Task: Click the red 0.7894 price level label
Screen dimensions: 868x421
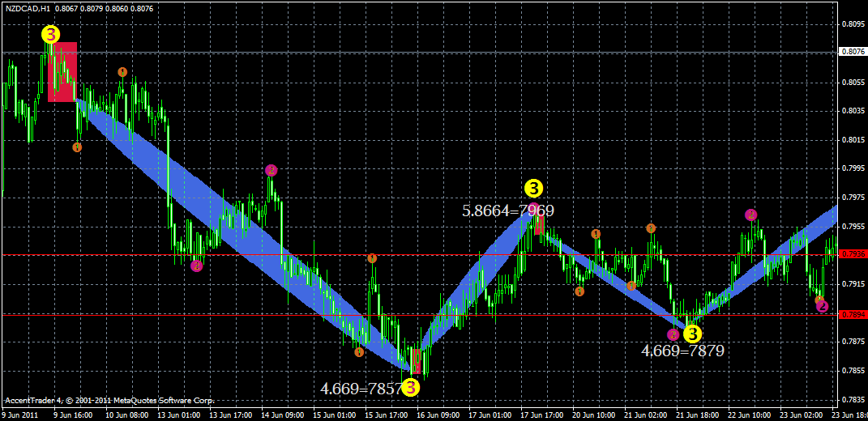Action: coord(853,315)
